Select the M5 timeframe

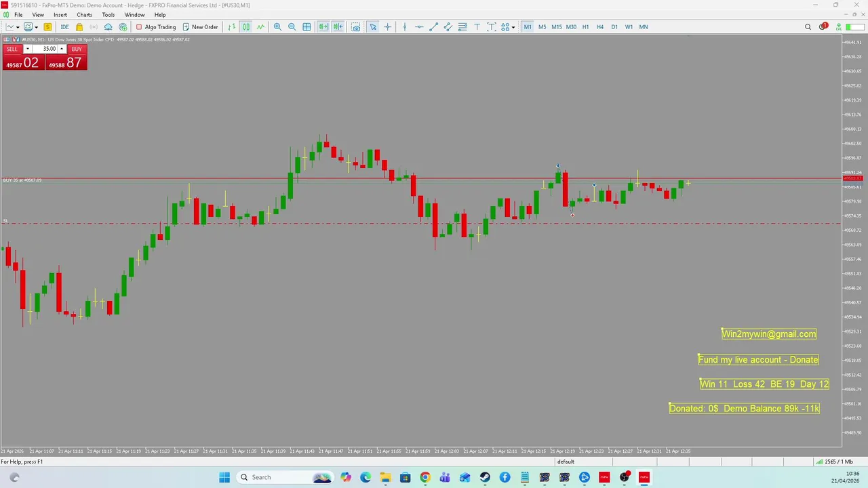tap(542, 27)
